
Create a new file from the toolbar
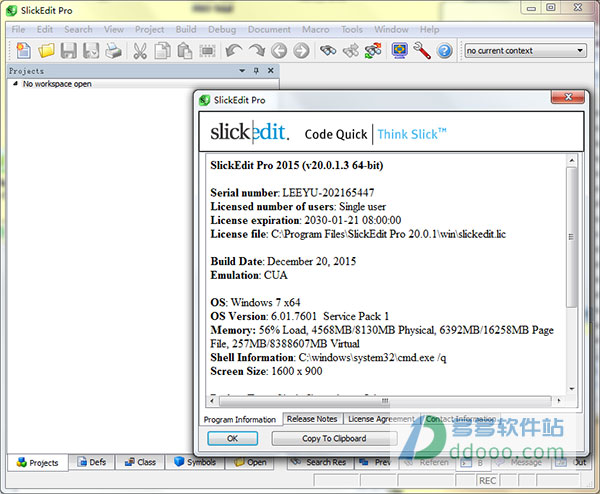click(x=23, y=51)
